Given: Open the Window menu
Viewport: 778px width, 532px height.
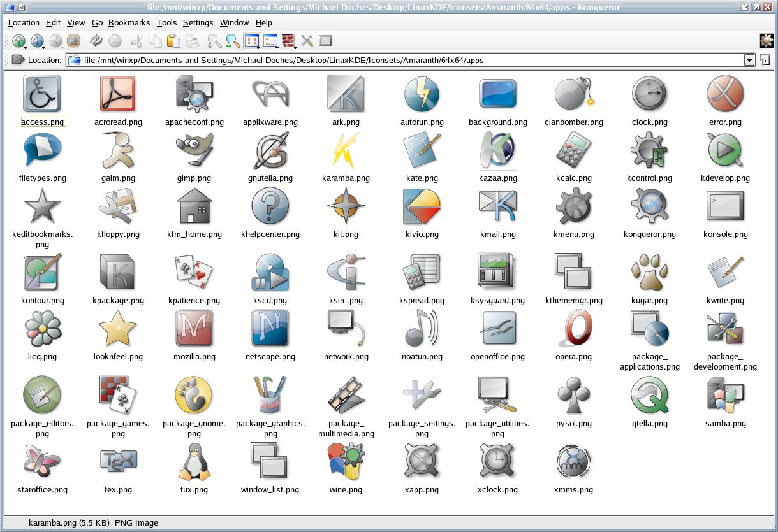Looking at the screenshot, I should [x=234, y=22].
